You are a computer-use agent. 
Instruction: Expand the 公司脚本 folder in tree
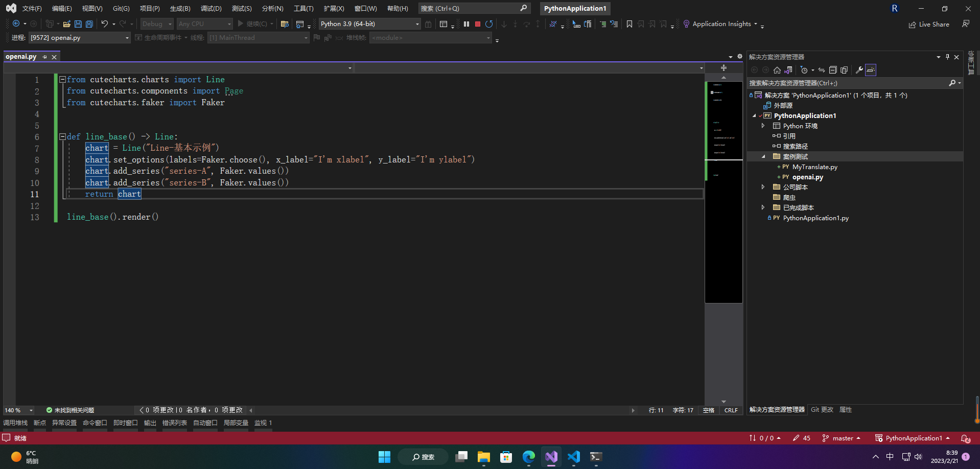pos(763,187)
